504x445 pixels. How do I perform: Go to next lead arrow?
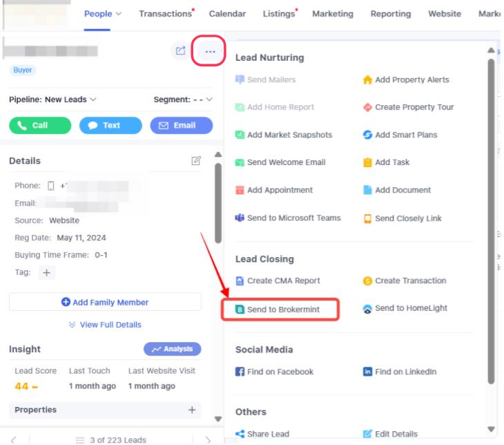[208, 439]
